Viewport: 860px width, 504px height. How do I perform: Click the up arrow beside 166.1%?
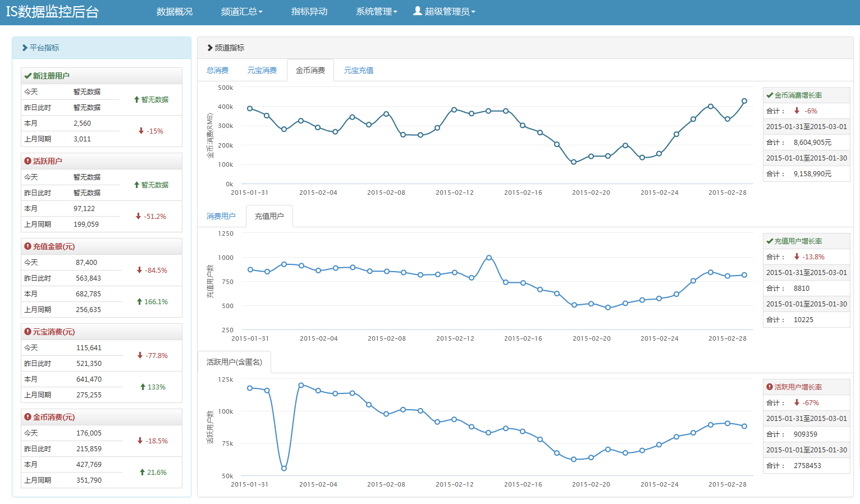pos(139,301)
